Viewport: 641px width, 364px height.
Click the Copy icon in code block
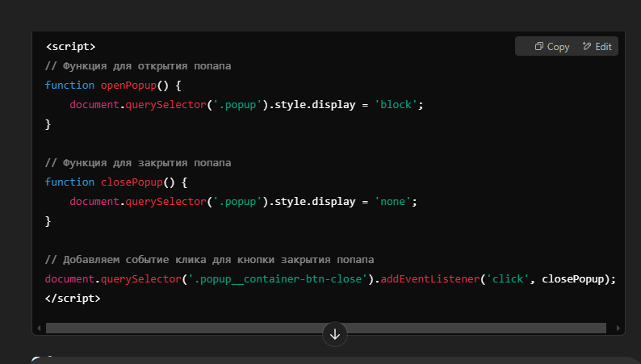[x=538, y=47]
